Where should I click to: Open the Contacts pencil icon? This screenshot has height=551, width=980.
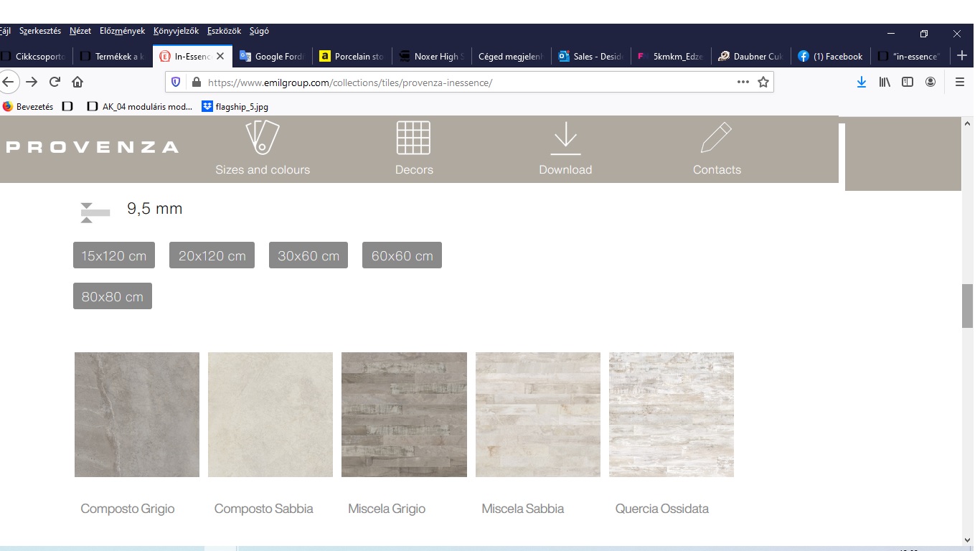(x=716, y=138)
